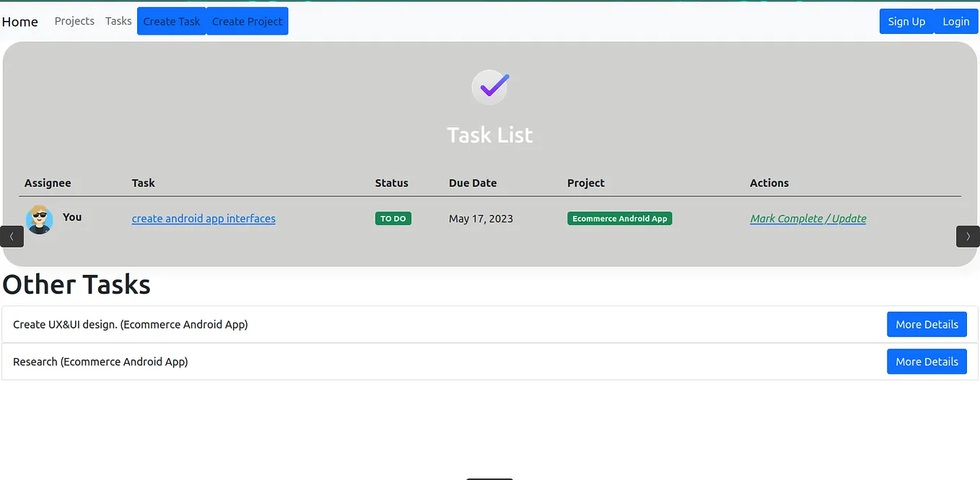The width and height of the screenshot is (980, 480).
Task: Click the left carousel arrow
Action: tap(12, 236)
